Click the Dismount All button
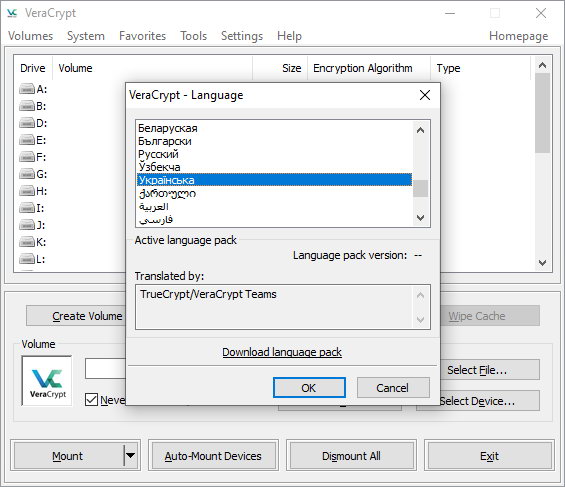Viewport: 565px width, 487px height. (x=351, y=456)
